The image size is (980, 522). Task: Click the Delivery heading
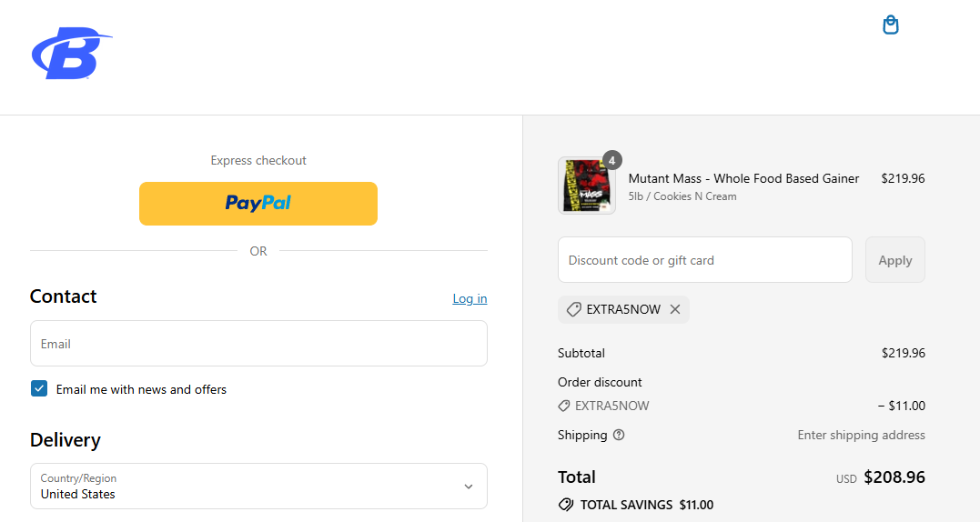click(65, 440)
